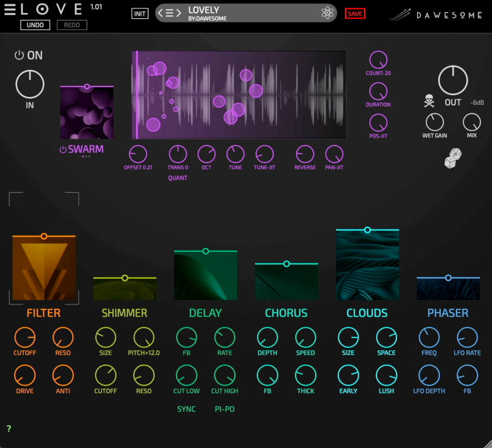Viewport: 492px width, 448px height.
Task: Select the FILTER section label
Action: click(x=44, y=313)
